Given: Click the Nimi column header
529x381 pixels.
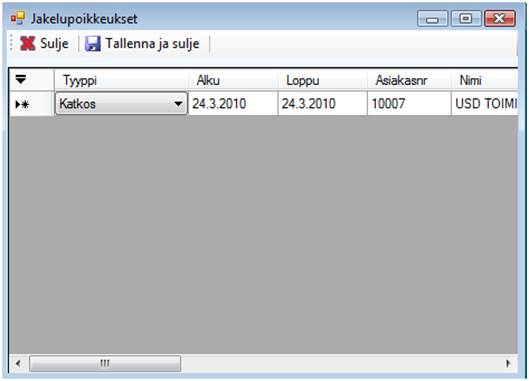Looking at the screenshot, I should pos(484,80).
